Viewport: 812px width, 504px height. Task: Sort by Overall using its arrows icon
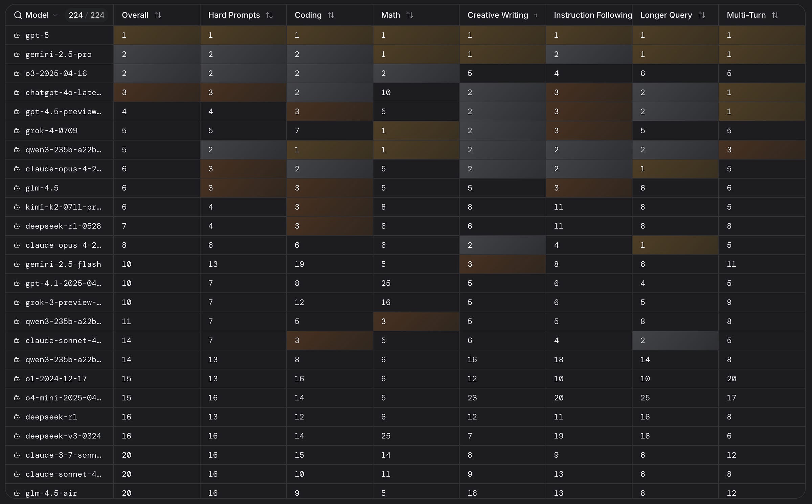tap(158, 15)
